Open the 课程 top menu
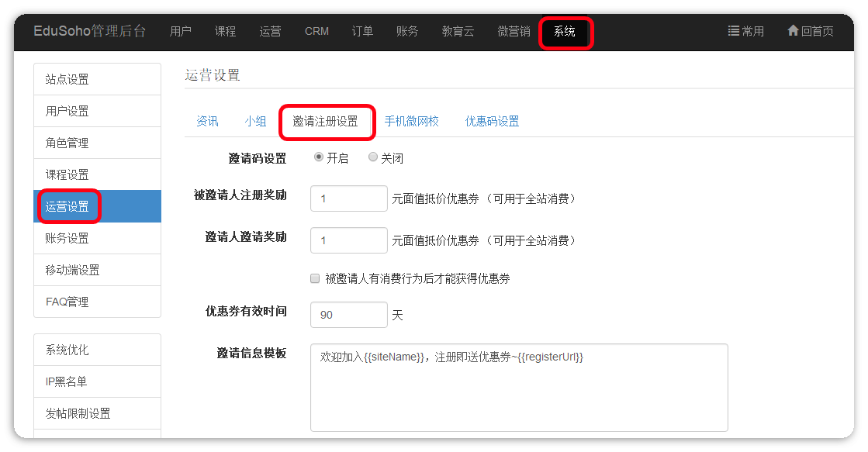Viewport: 868px width, 452px height. tap(226, 32)
